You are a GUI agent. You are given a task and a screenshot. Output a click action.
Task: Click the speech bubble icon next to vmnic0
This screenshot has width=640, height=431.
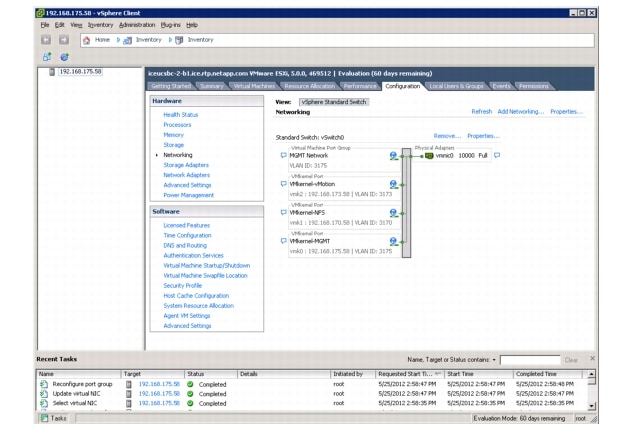point(497,155)
